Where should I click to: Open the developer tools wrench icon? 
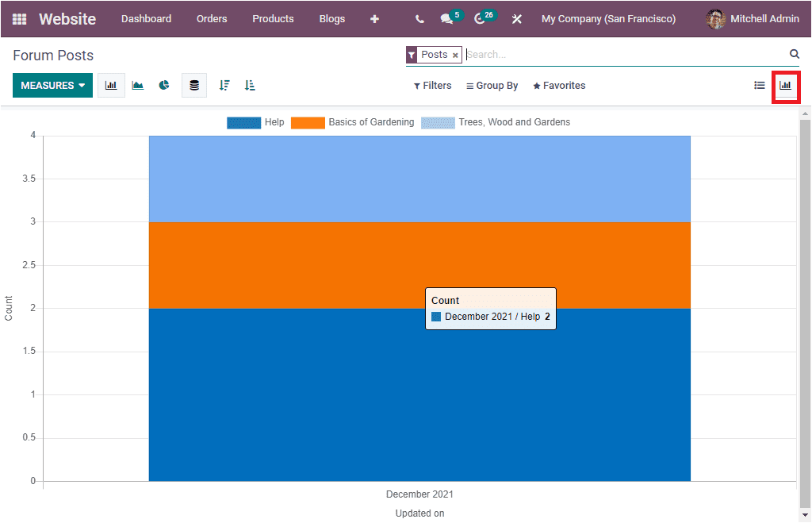click(x=516, y=18)
